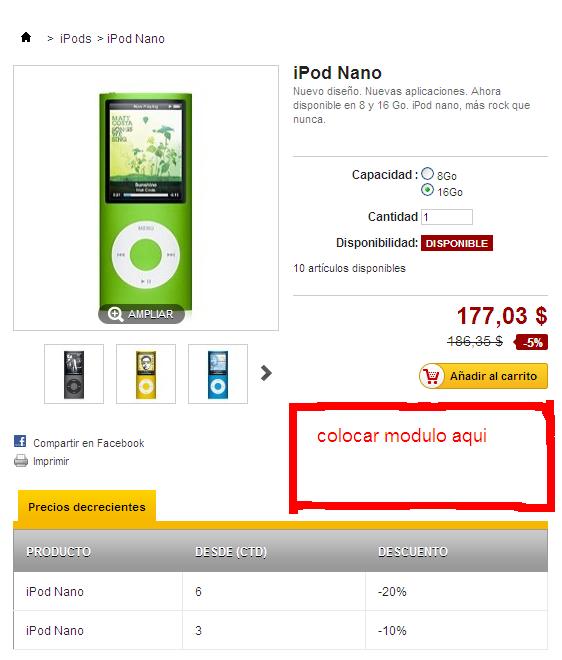Select the 16Go capacity option
Viewport: 562px width, 660px height.
click(x=427, y=190)
